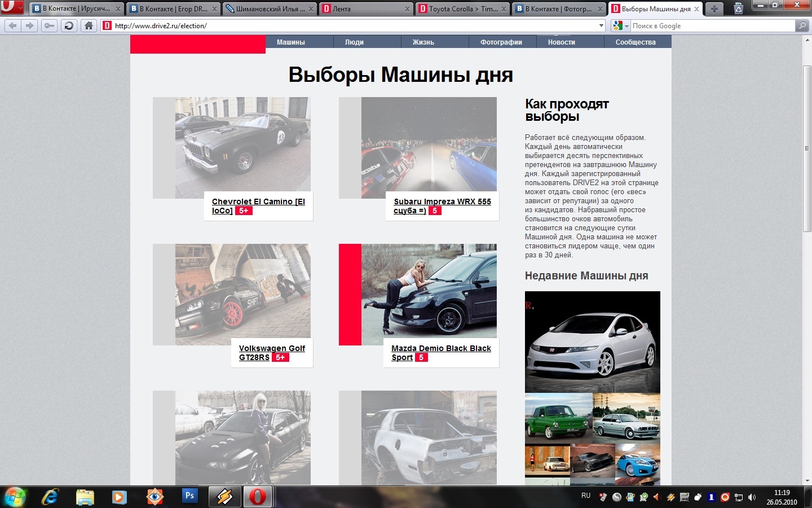
Task: Open the Windows Start button
Action: pos(15,497)
